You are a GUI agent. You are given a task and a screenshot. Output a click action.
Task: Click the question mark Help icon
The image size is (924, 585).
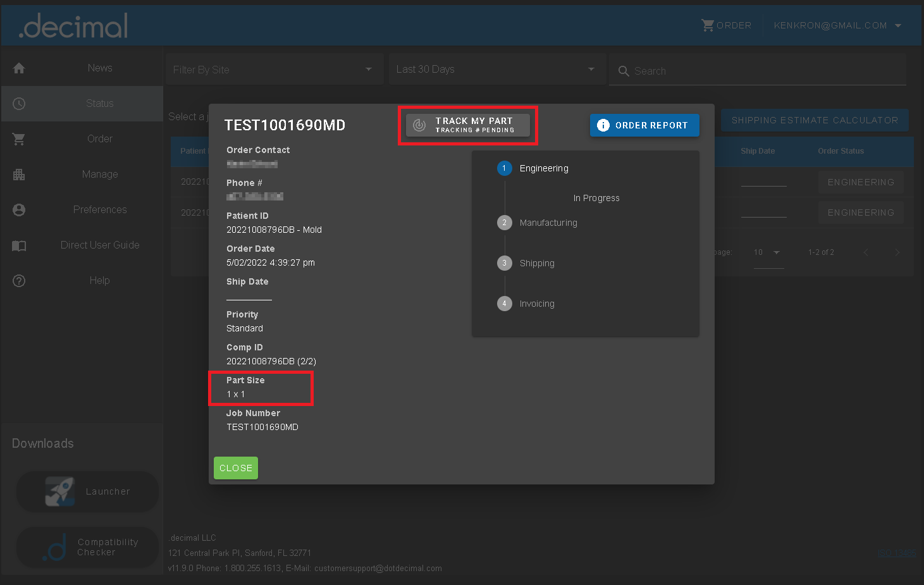click(x=19, y=281)
